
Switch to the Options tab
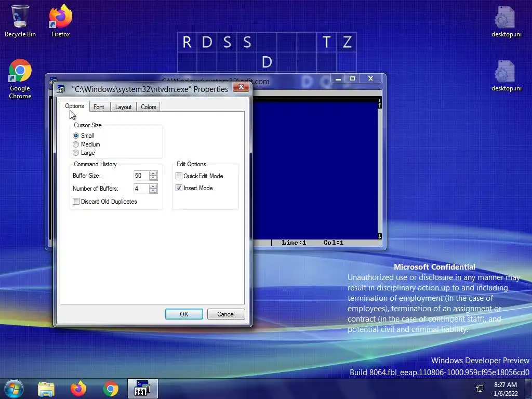pyautogui.click(x=74, y=106)
